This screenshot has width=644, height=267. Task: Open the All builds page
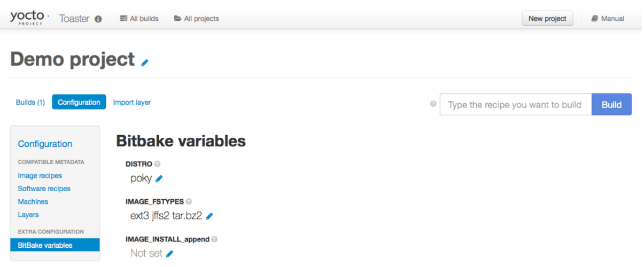139,19
